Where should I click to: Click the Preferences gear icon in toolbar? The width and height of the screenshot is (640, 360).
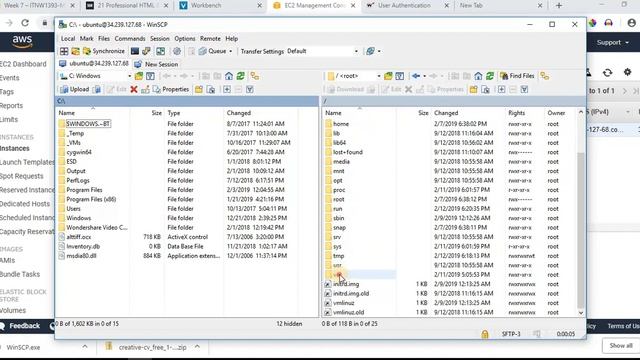(177, 51)
